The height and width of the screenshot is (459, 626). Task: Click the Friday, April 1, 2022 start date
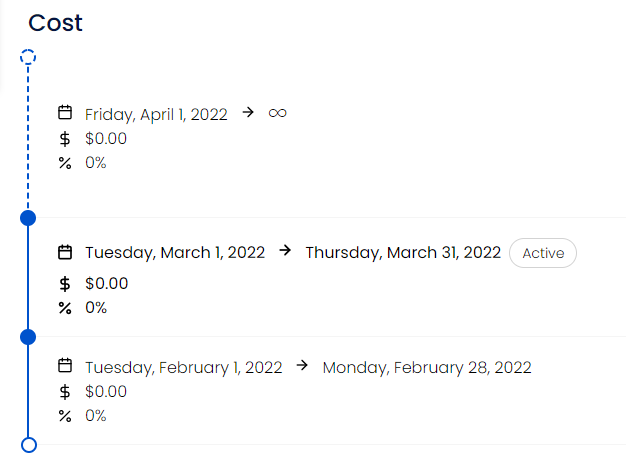pyautogui.click(x=156, y=115)
